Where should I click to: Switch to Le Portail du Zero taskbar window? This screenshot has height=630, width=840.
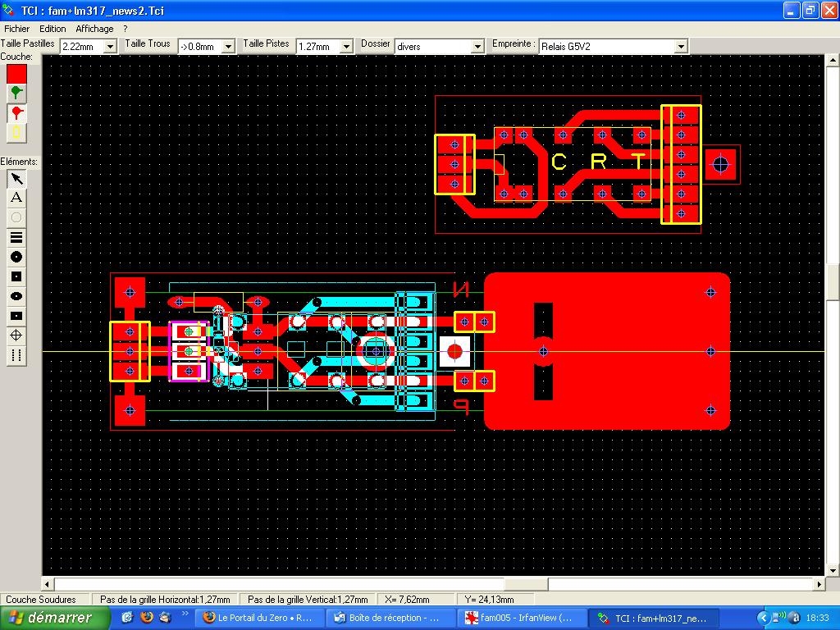coord(259,619)
